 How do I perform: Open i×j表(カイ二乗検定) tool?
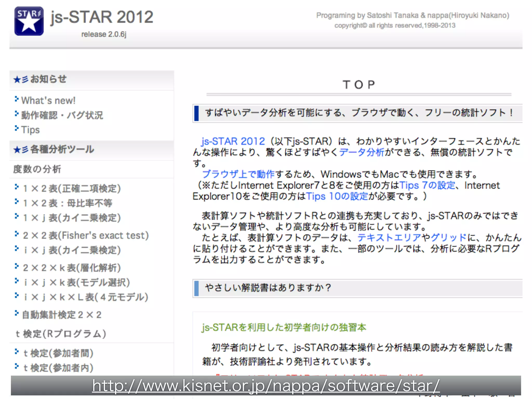(x=72, y=250)
